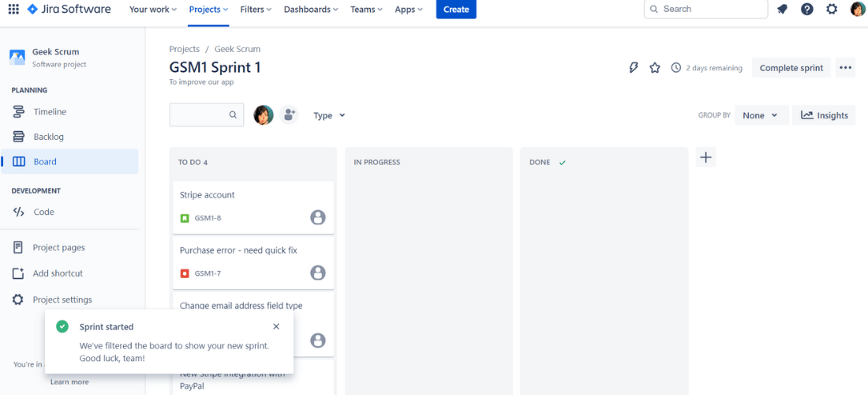The height and width of the screenshot is (395, 868).
Task: Click Add shortcut in the sidebar
Action: (x=69, y=273)
